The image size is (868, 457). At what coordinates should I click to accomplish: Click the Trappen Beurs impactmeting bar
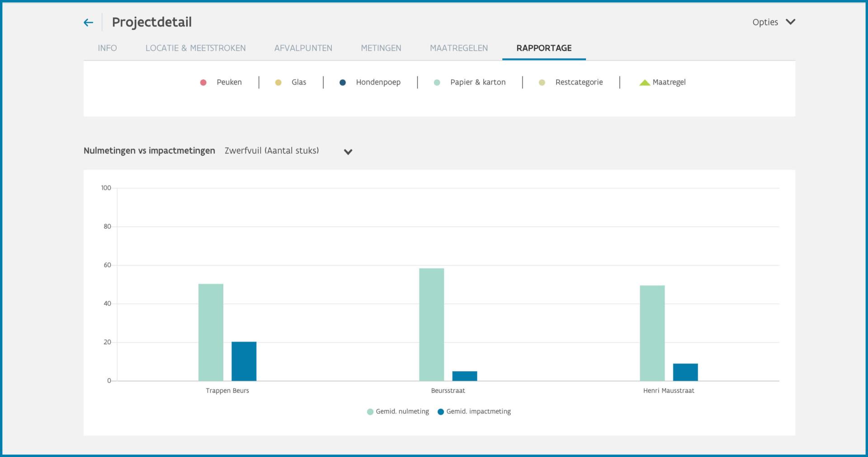point(244,361)
